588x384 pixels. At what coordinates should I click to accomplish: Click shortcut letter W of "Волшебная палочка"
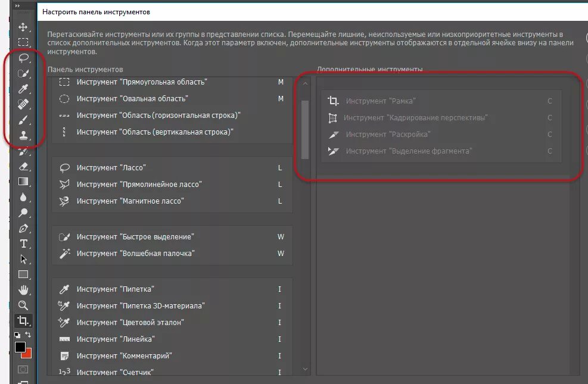point(281,254)
